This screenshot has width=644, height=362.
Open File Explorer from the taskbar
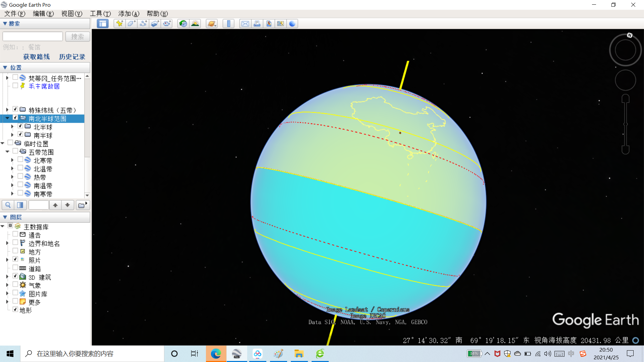click(x=299, y=354)
